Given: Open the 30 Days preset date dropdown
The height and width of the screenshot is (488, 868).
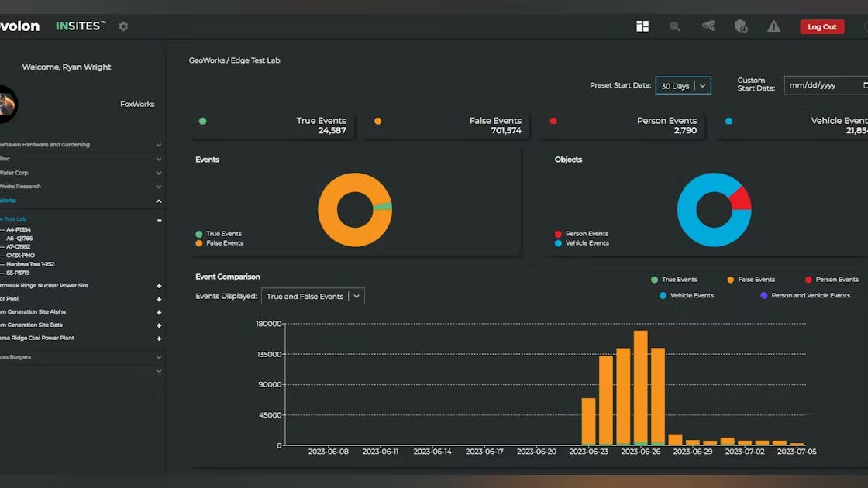Looking at the screenshot, I should pos(683,86).
